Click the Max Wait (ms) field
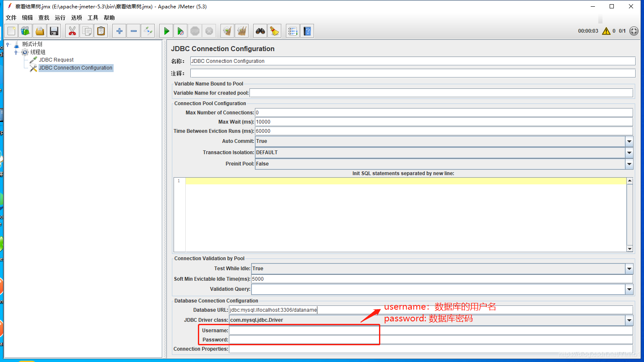 pyautogui.click(x=444, y=122)
